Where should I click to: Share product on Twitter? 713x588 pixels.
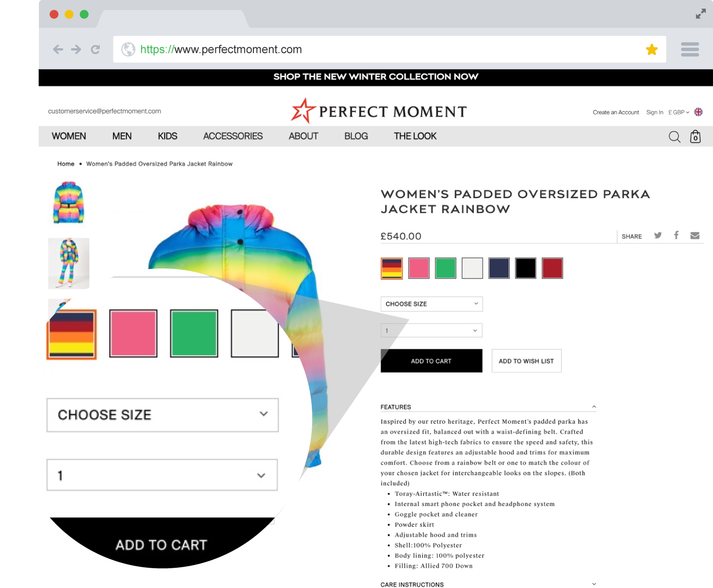click(658, 235)
